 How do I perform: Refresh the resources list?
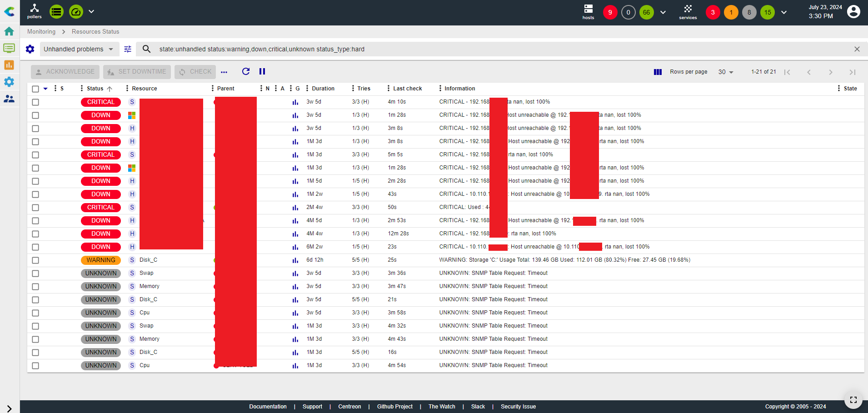pyautogui.click(x=246, y=71)
